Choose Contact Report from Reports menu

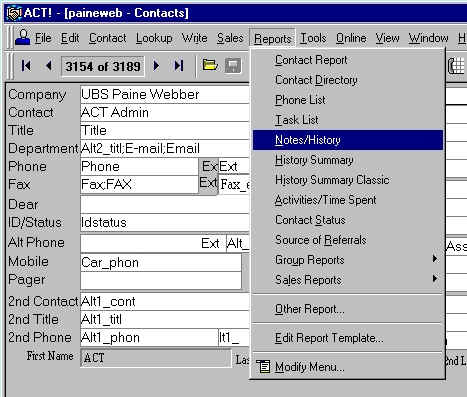click(x=348, y=60)
